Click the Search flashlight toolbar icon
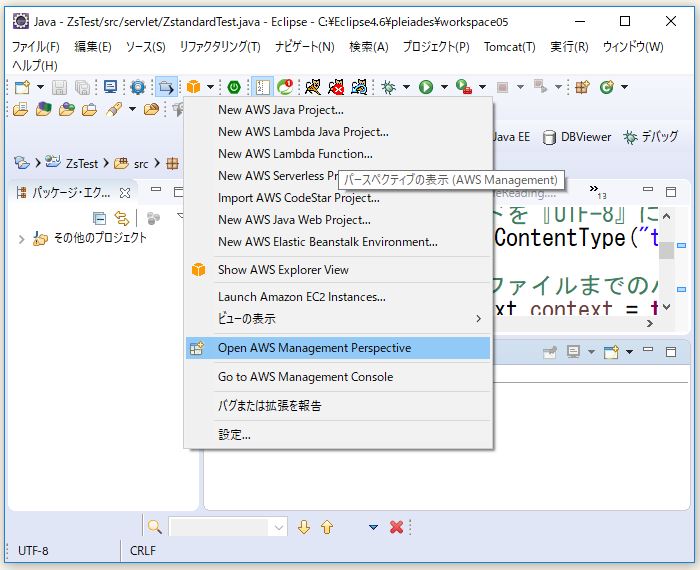 (x=114, y=109)
